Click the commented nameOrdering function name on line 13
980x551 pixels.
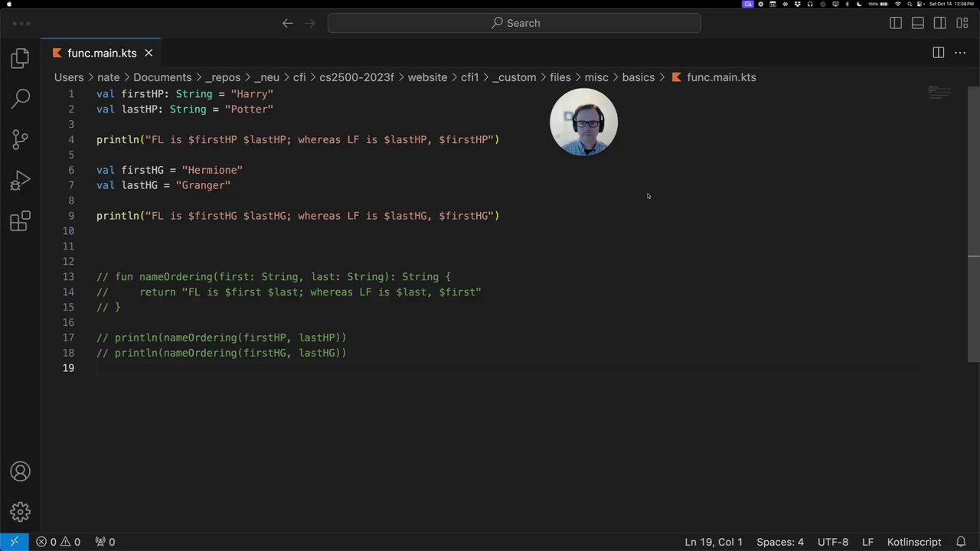click(176, 277)
